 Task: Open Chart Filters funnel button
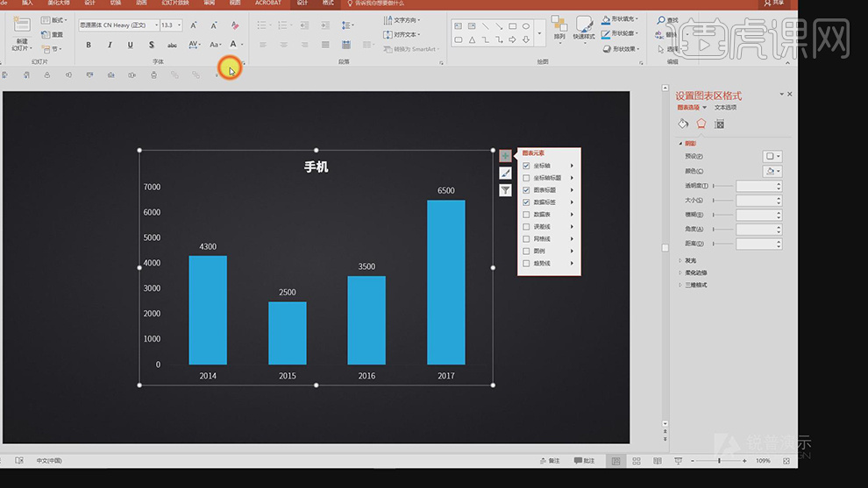pyautogui.click(x=505, y=190)
